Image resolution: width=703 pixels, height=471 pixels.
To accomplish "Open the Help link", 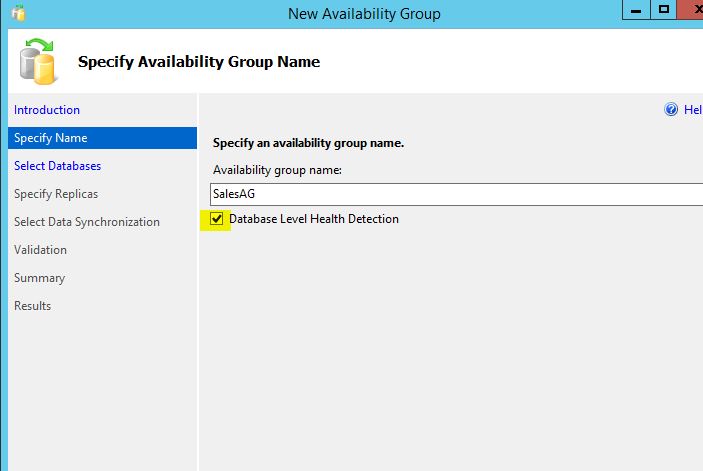I will 692,110.
